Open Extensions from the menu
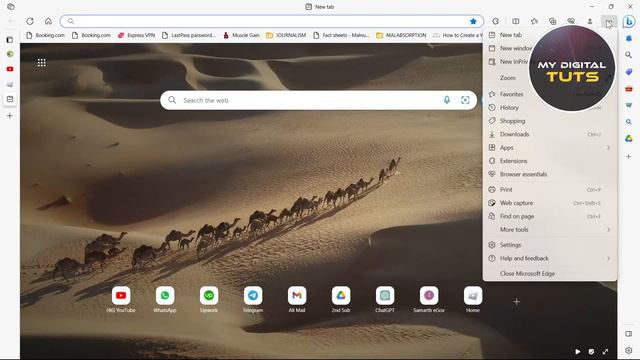This screenshot has height=360, width=640. pos(550,161)
